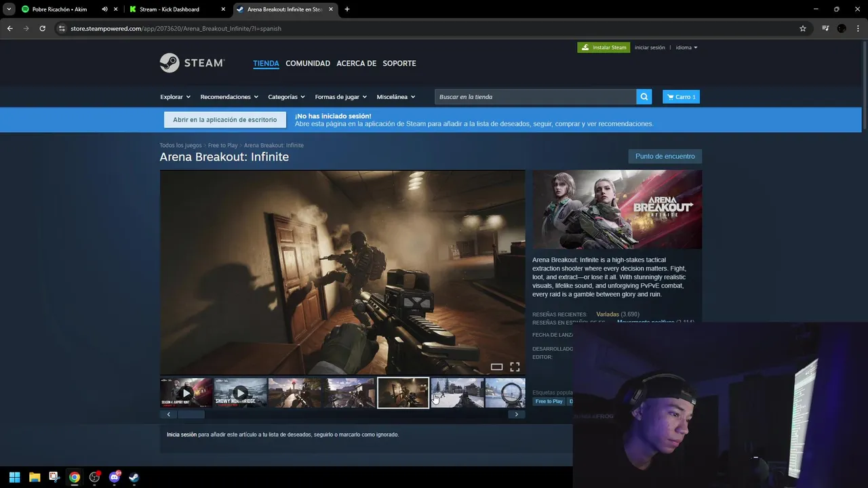Click the Steam logo in the page header
The width and height of the screenshot is (868, 488).
pos(192,63)
